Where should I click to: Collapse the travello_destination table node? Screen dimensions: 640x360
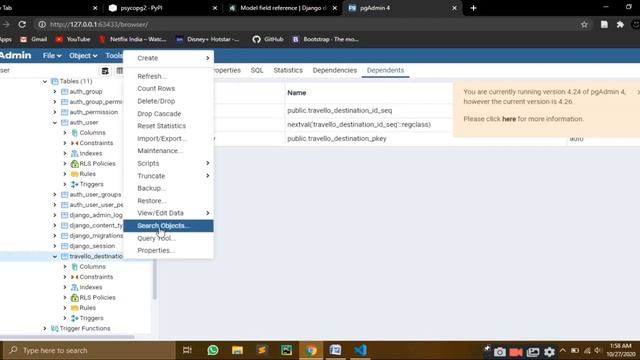pos(55,256)
